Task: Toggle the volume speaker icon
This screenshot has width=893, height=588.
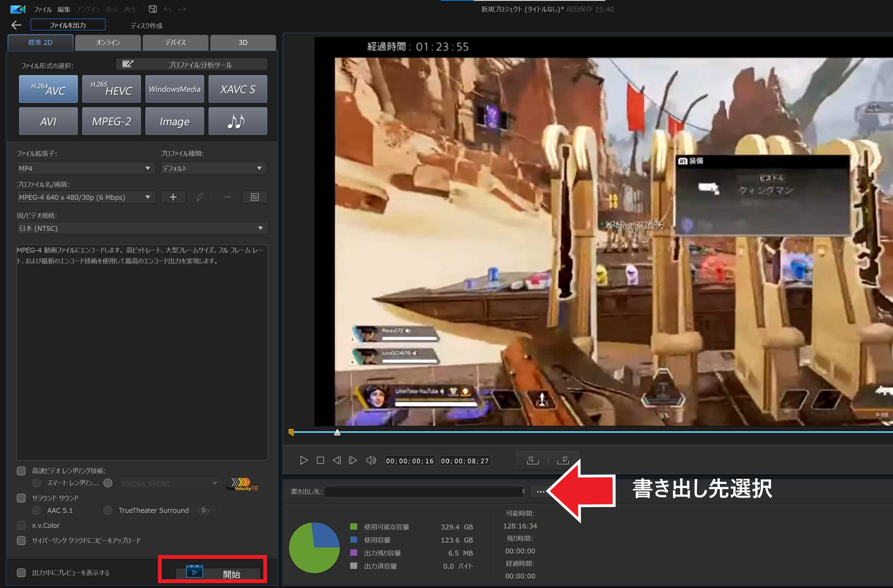Action: [371, 460]
